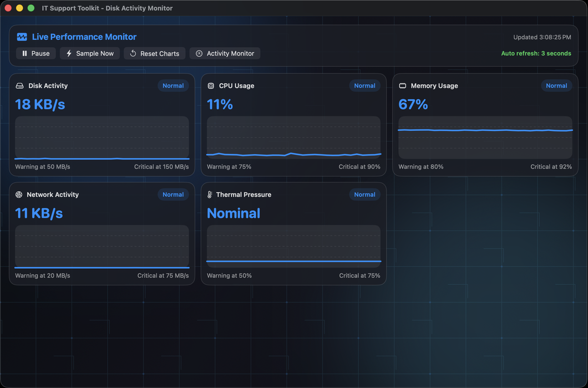Screen dimensions: 588x388
Task: Close the window with the red button
Action: [x=8, y=8]
